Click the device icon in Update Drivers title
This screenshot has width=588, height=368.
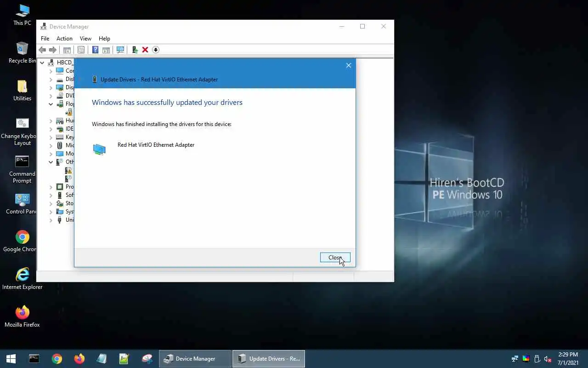pos(95,80)
